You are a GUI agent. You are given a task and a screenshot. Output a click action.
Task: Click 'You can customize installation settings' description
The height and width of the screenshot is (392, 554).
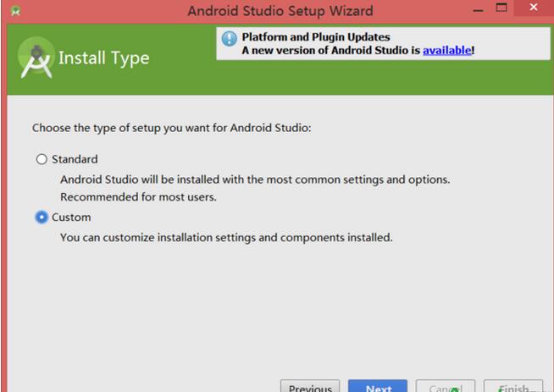[226, 238]
